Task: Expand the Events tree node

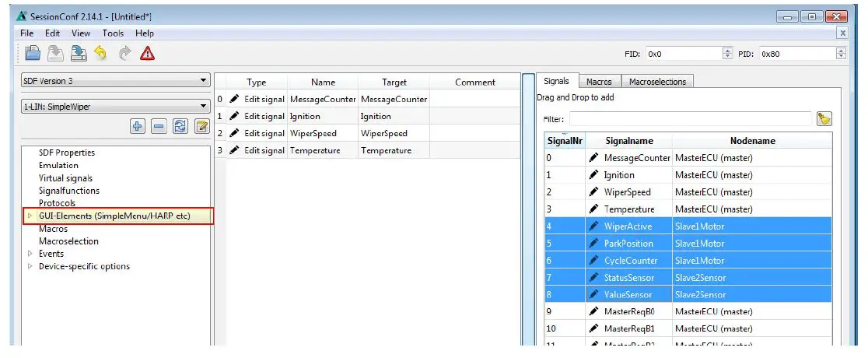Action: tap(30, 254)
